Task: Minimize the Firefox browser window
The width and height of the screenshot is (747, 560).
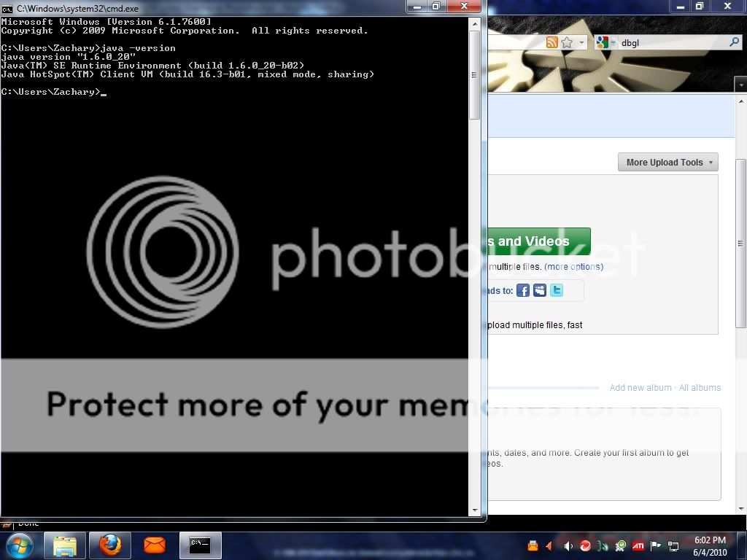Action: coord(681,6)
